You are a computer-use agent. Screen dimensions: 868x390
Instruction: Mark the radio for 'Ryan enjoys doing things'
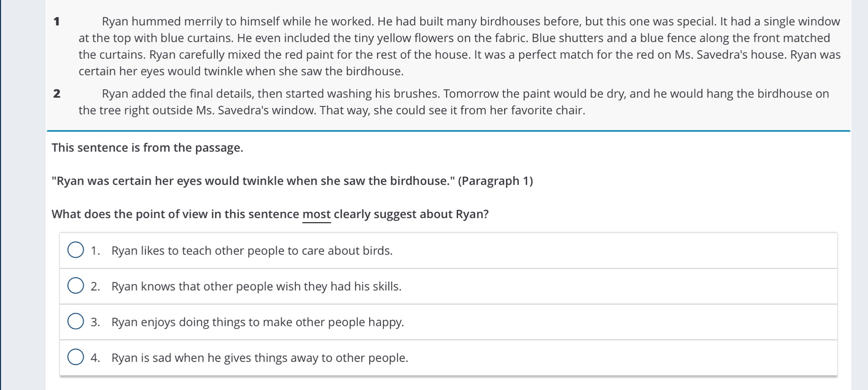point(75,322)
